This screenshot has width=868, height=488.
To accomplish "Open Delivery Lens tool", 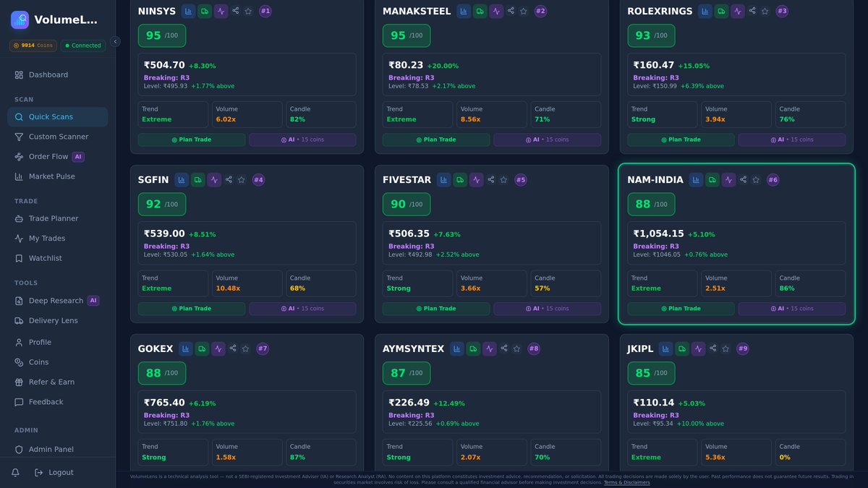I will coord(58,320).
